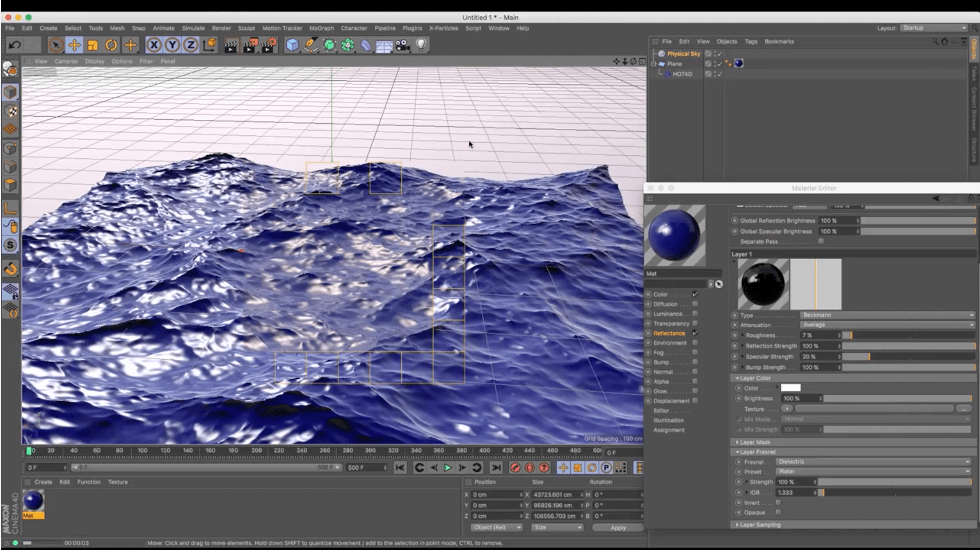Add a Cube primitive object
Screen dimensions: 980x550
(292, 45)
